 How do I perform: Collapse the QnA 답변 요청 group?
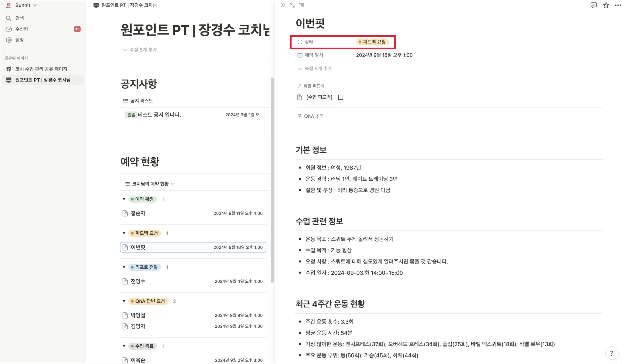click(x=124, y=301)
